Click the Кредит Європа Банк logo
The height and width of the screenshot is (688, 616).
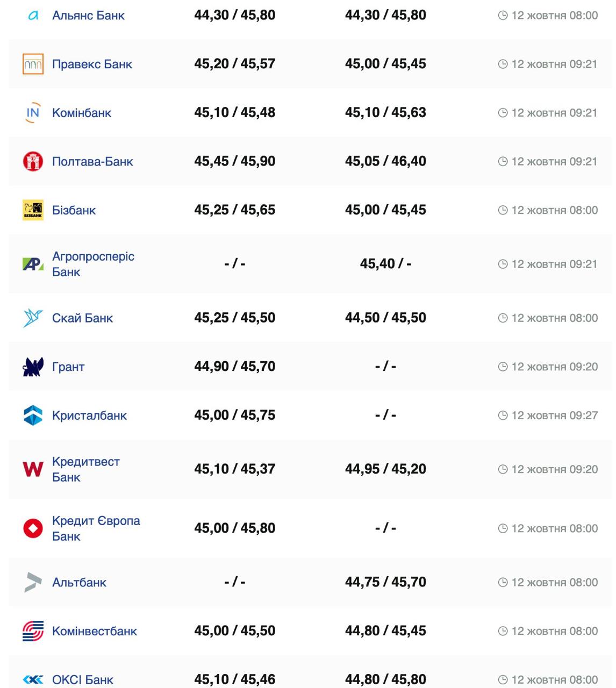pos(33,528)
